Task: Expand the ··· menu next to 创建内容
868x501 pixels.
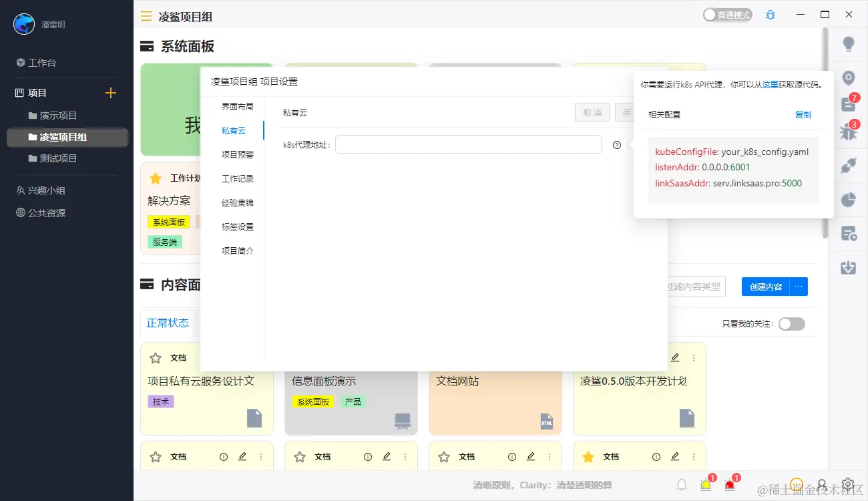Action: [x=799, y=287]
